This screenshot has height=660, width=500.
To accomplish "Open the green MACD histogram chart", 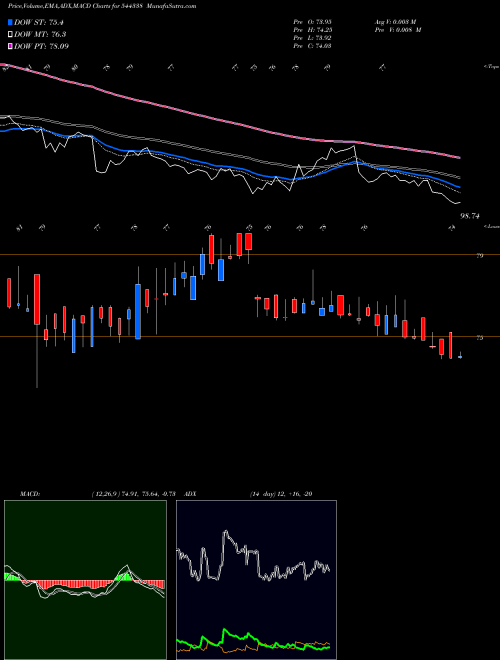I will click(85, 580).
